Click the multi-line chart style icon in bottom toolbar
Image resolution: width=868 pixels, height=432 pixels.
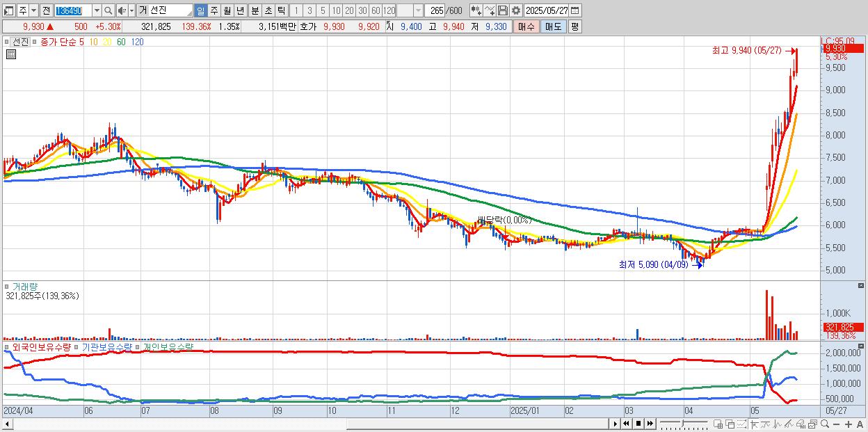click(790, 424)
